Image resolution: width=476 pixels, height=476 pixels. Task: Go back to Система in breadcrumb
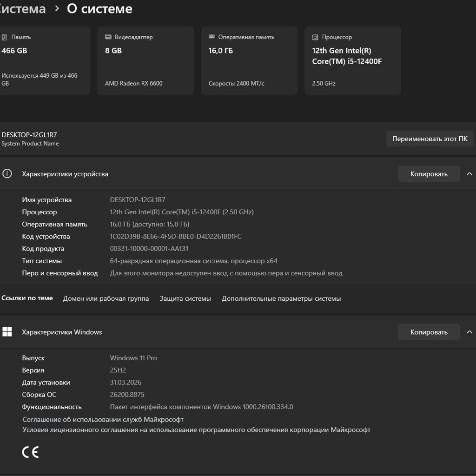pyautogui.click(x=23, y=9)
